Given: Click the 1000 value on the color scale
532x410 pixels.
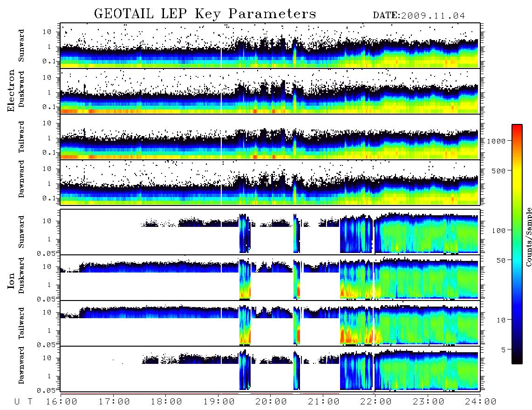Looking at the screenshot, I should (x=496, y=141).
